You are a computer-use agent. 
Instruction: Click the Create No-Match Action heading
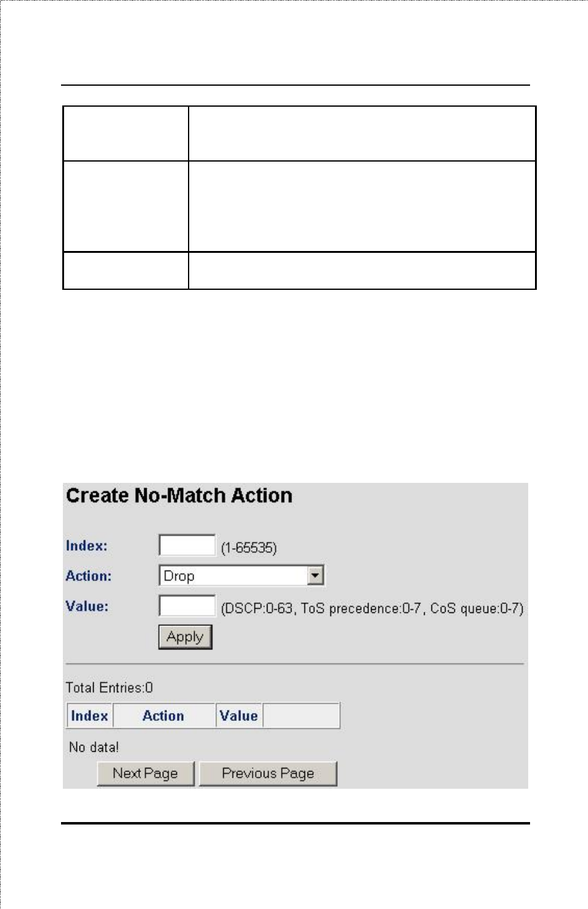[179, 496]
